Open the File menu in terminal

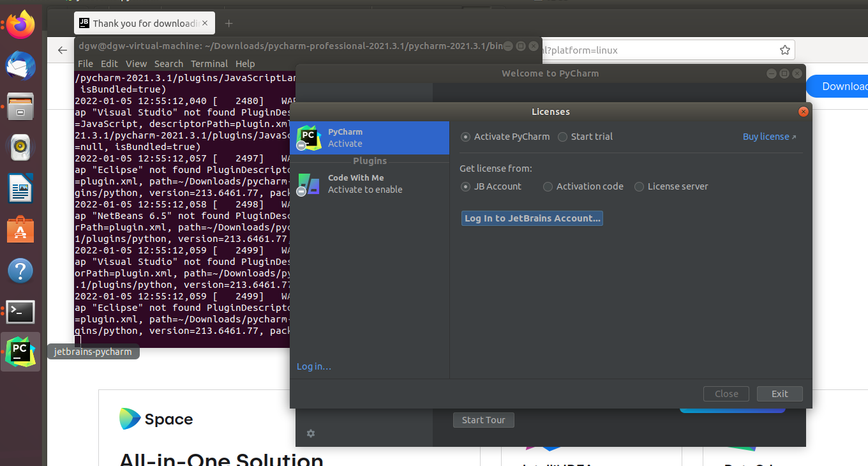point(86,64)
